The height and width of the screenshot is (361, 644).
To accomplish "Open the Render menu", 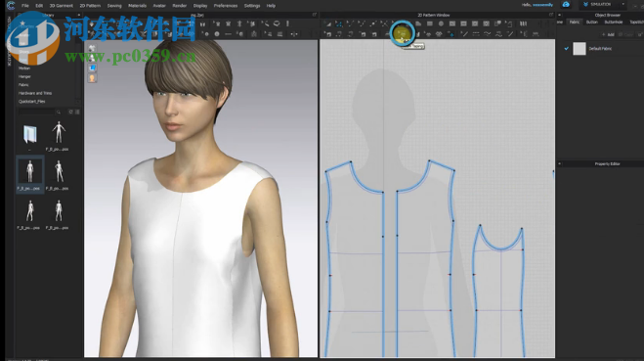I will click(x=179, y=6).
